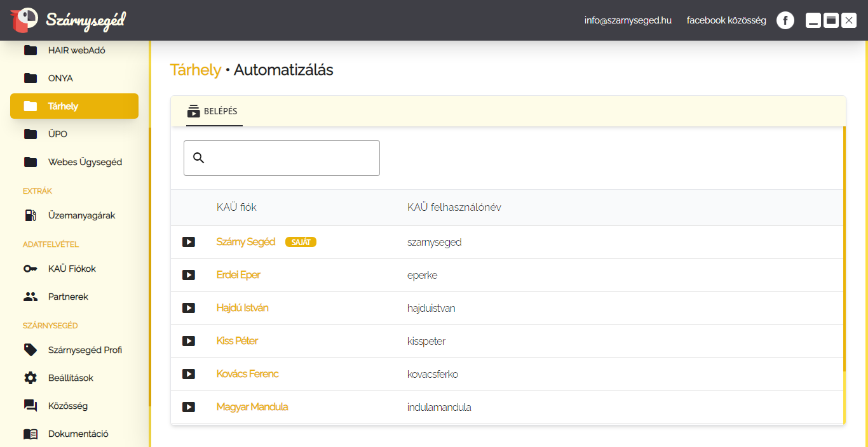
Task: Switch to the BELÉPÉS tab
Action: coord(213,111)
